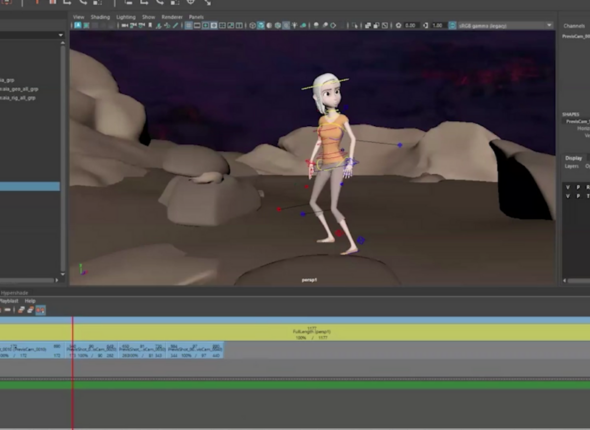Click the highlighted sequencer toolbar icon
Image resolution: width=590 pixels, height=430 pixels.
click(40, 310)
